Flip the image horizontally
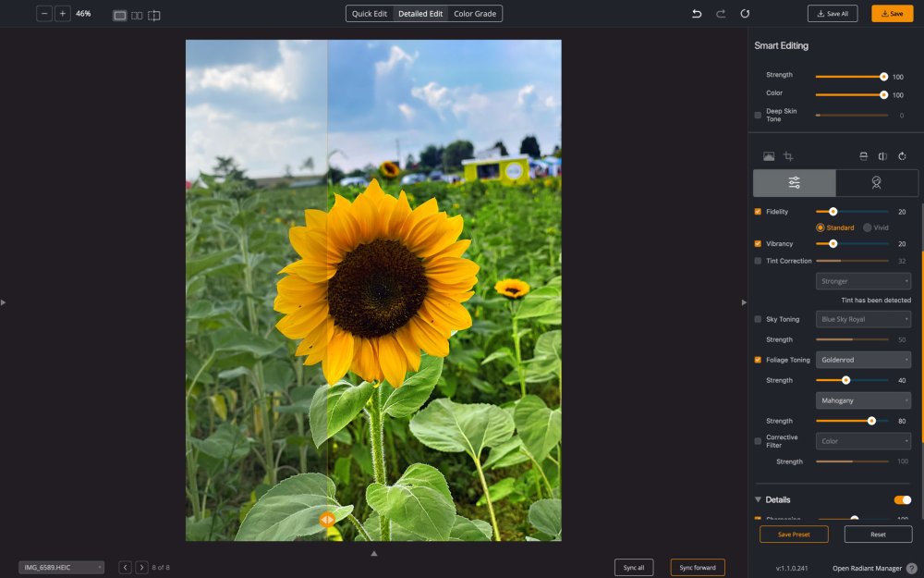The width and height of the screenshot is (924, 578). (882, 156)
